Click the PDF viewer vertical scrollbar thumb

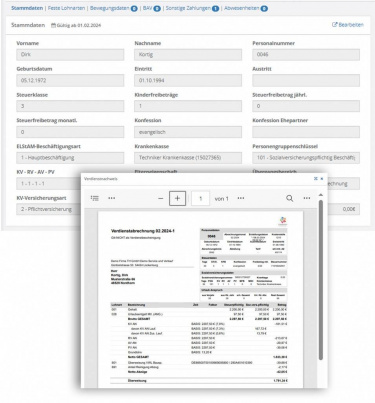(x=321, y=280)
